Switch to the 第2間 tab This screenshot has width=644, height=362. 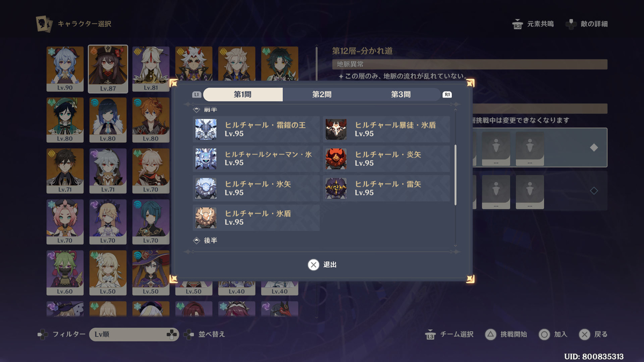click(322, 94)
